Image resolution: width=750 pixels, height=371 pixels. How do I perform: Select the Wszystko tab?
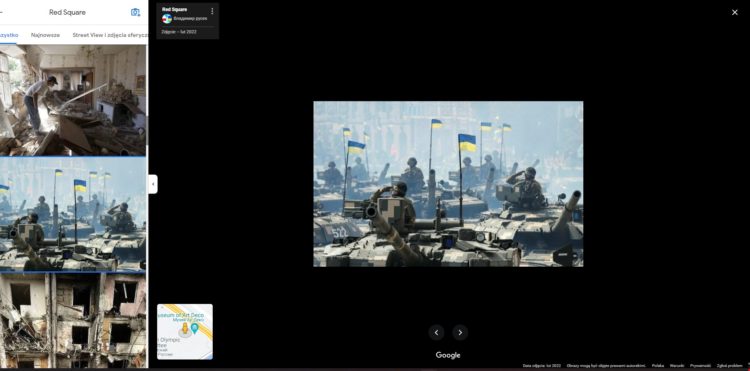pos(9,35)
